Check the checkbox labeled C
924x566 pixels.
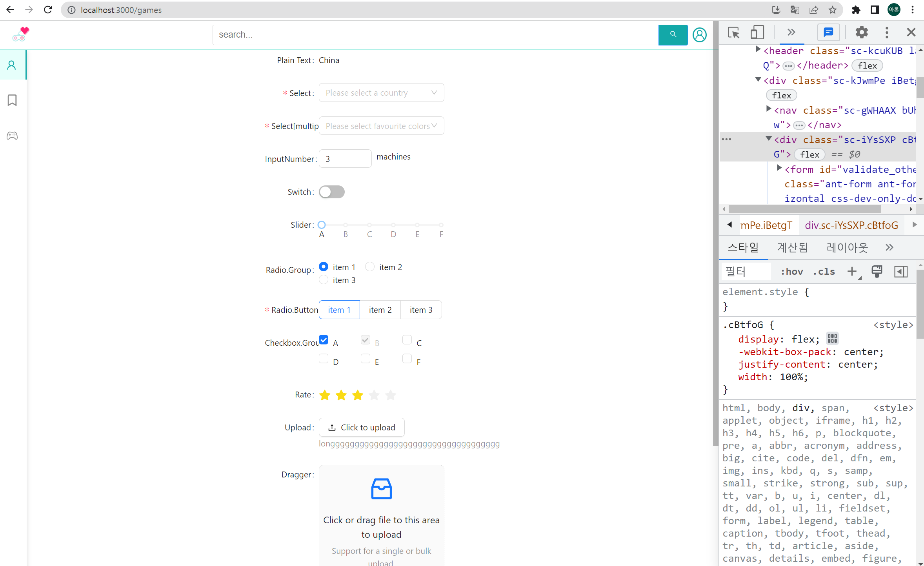pyautogui.click(x=407, y=340)
